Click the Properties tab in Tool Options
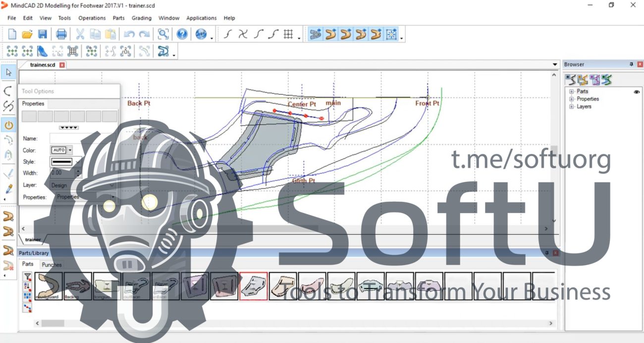The image size is (644, 343). (x=33, y=104)
